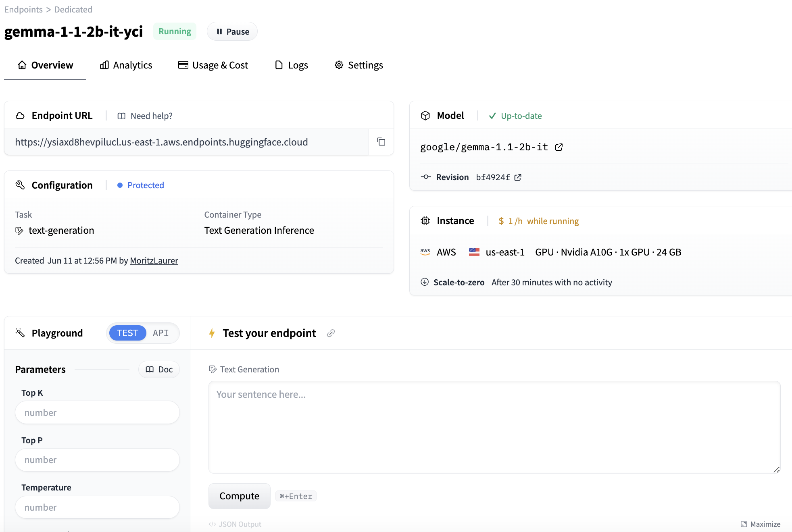
Task: Open the MoritzLaurer profile link
Action: pos(154,261)
